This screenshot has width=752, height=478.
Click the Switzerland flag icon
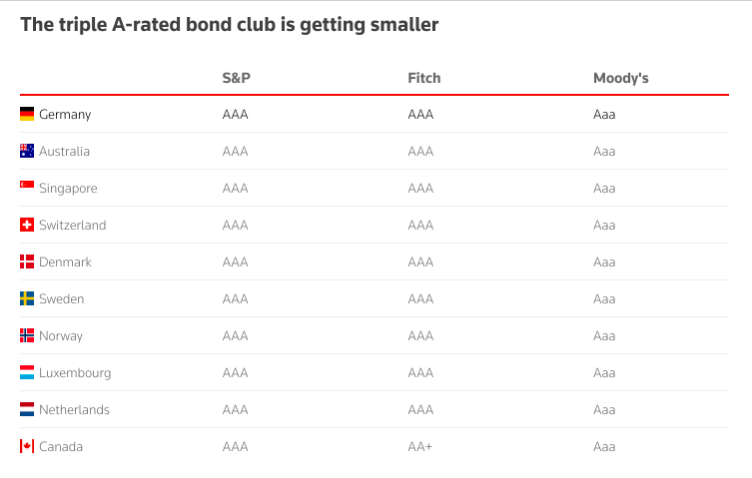point(27,225)
